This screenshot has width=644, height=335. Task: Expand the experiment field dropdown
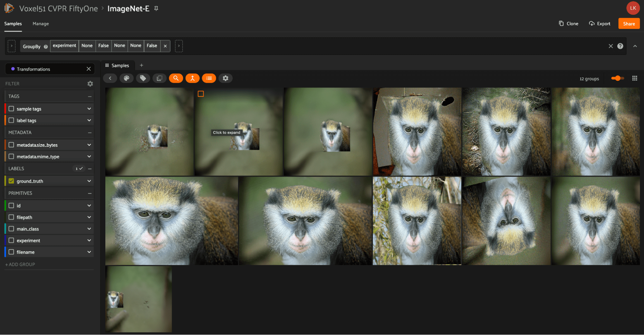[89, 240]
